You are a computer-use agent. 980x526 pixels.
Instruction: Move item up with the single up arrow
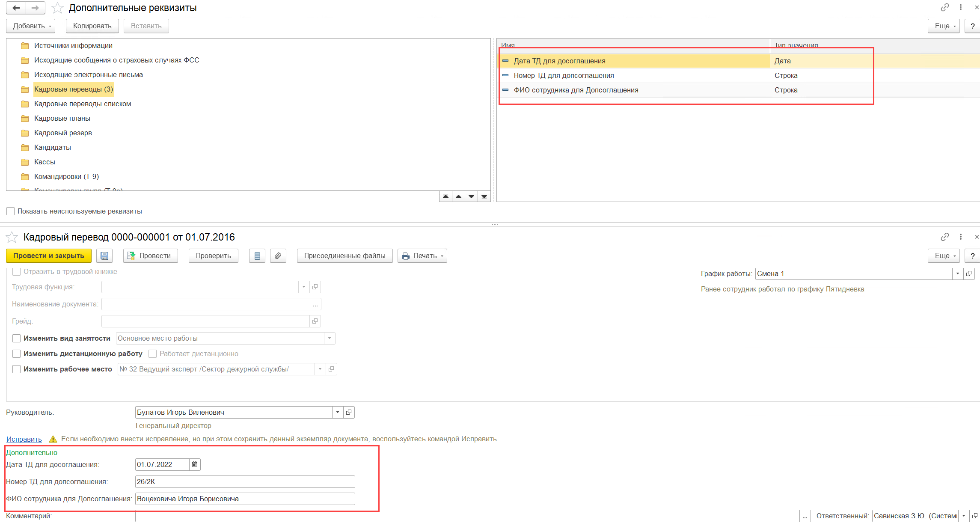tap(458, 196)
